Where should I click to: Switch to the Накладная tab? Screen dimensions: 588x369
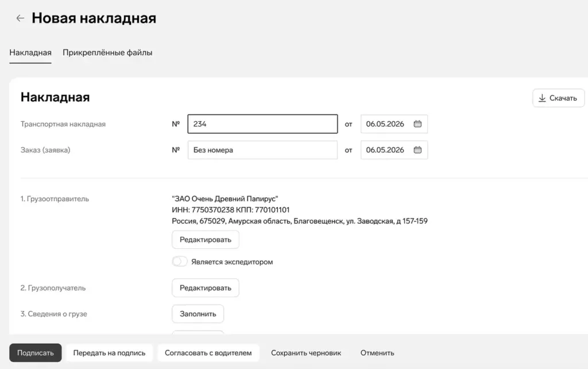(x=30, y=52)
